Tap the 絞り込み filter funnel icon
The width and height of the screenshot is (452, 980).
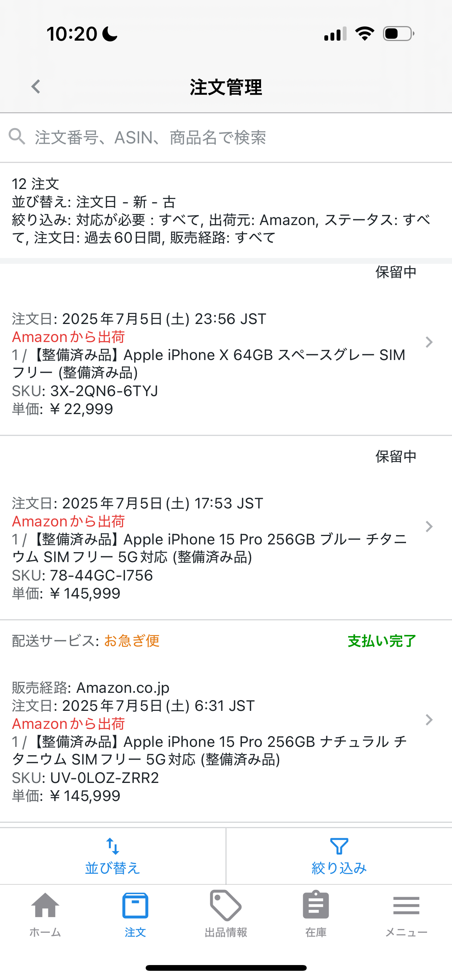[x=339, y=846]
